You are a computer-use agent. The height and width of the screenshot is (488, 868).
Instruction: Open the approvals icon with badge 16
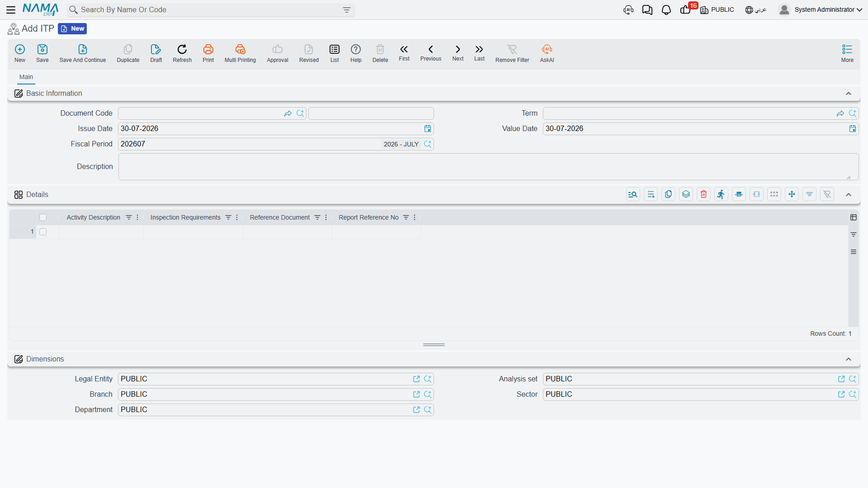pyautogui.click(x=686, y=9)
